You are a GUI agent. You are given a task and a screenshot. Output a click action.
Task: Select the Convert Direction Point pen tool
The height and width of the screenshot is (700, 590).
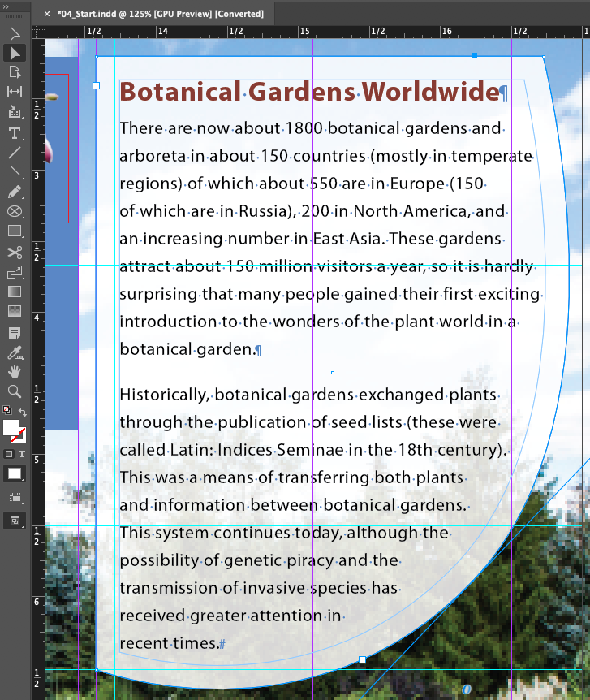[15, 172]
